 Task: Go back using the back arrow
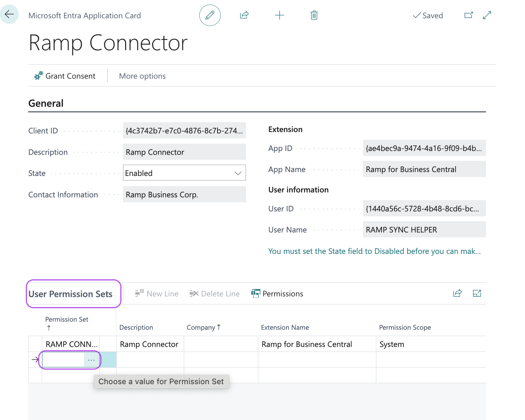pos(9,14)
